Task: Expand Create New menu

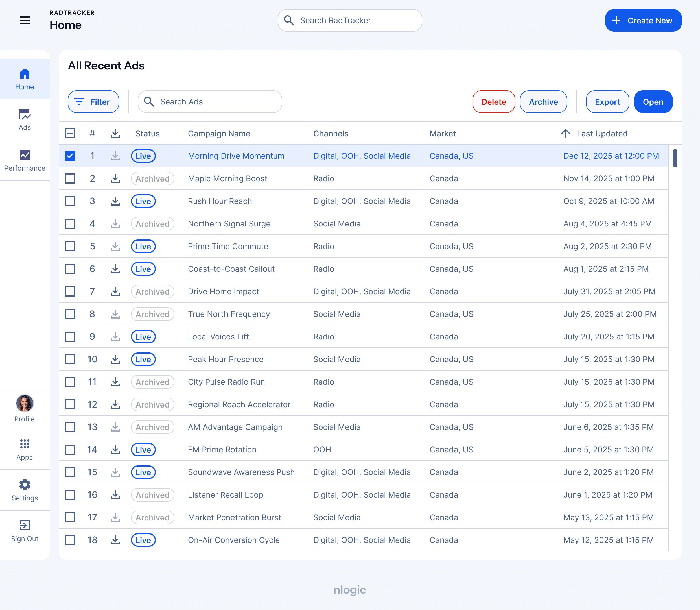Action: [x=643, y=20]
